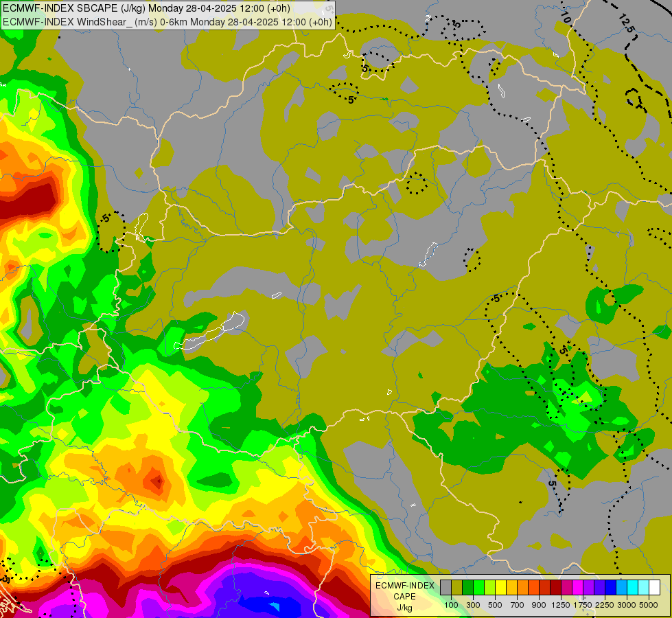Image resolution: width=672 pixels, height=618 pixels.
Task: Pick the amber legend swatch before 700
Action: coord(511,588)
